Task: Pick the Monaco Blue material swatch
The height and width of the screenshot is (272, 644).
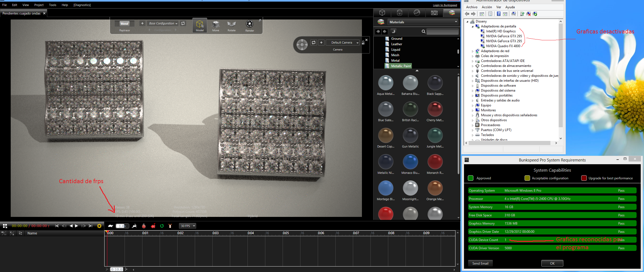Action: pos(410,162)
